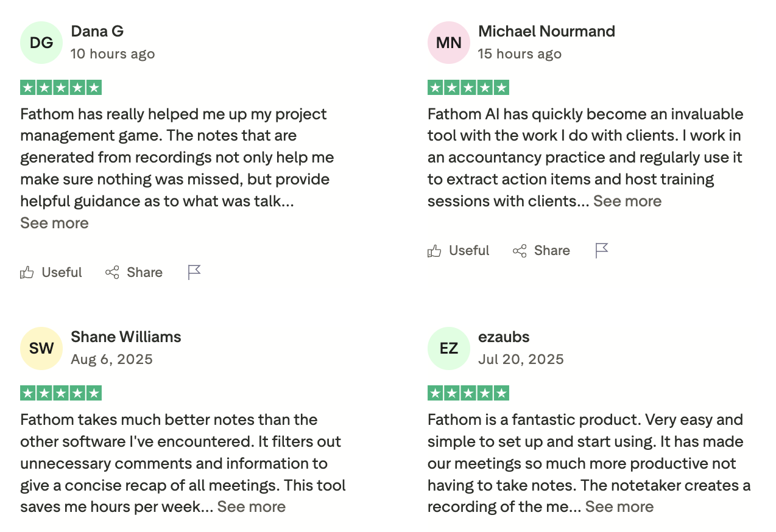Screen dimensions: 776x532
Task: Click the 10 hours ago timestamp
Action: [112, 54]
